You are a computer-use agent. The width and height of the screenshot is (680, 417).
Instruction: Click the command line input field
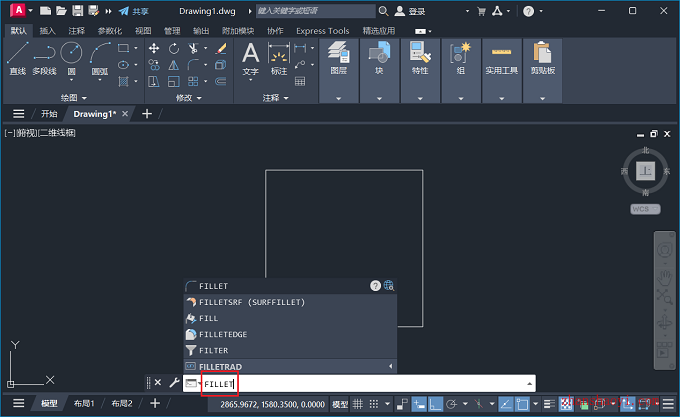pos(360,384)
